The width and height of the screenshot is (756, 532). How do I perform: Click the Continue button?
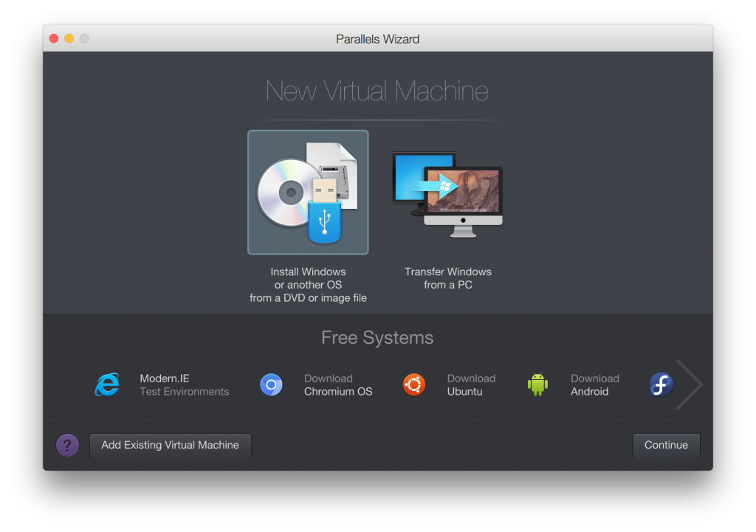tap(665, 445)
